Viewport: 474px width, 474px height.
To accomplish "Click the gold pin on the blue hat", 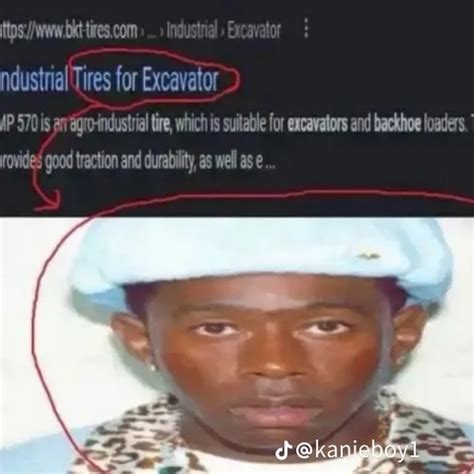I will (x=368, y=256).
